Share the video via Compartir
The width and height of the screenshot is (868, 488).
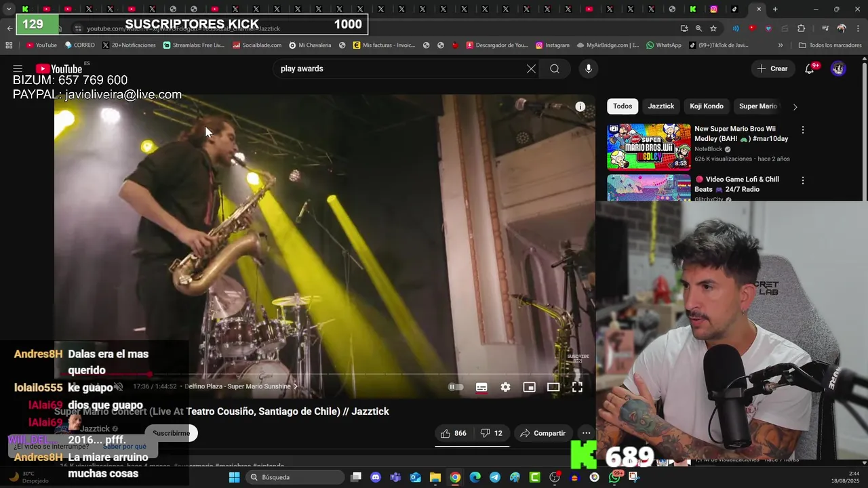coord(542,433)
